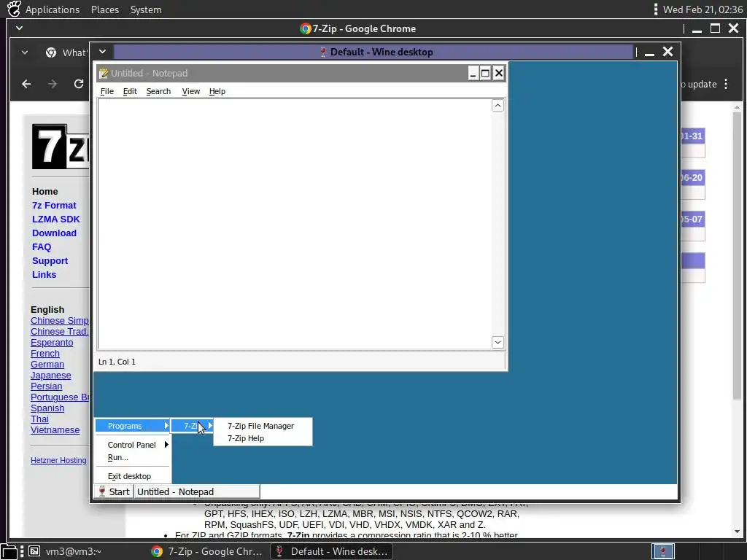Switch to 7-Zip Google Chrome taskbar item
The height and width of the screenshot is (560, 747).
[x=206, y=551]
